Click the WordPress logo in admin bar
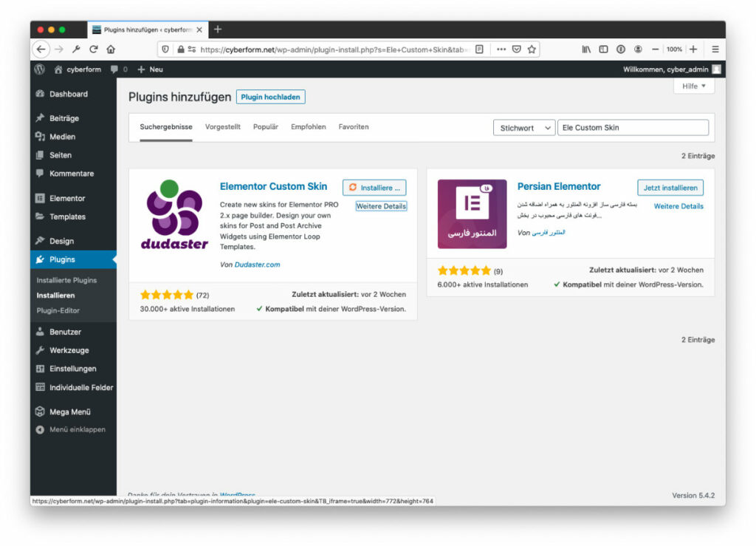This screenshot has height=546, width=756. pyautogui.click(x=40, y=69)
